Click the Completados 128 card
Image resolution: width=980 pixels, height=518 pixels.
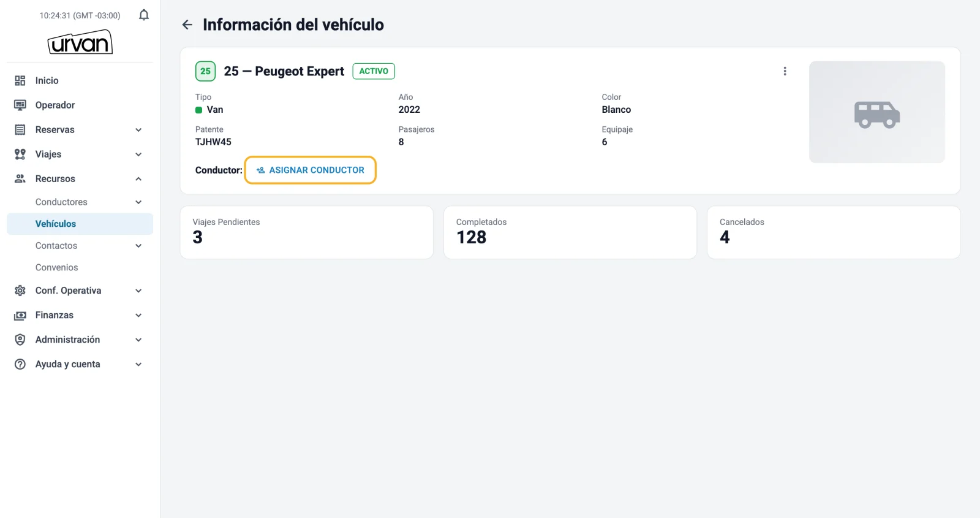coord(570,232)
